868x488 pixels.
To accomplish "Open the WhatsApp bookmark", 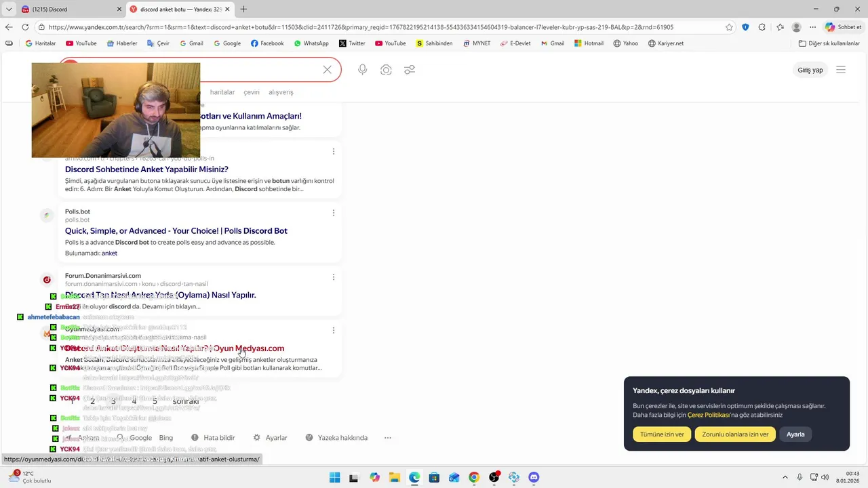I will (x=311, y=43).
